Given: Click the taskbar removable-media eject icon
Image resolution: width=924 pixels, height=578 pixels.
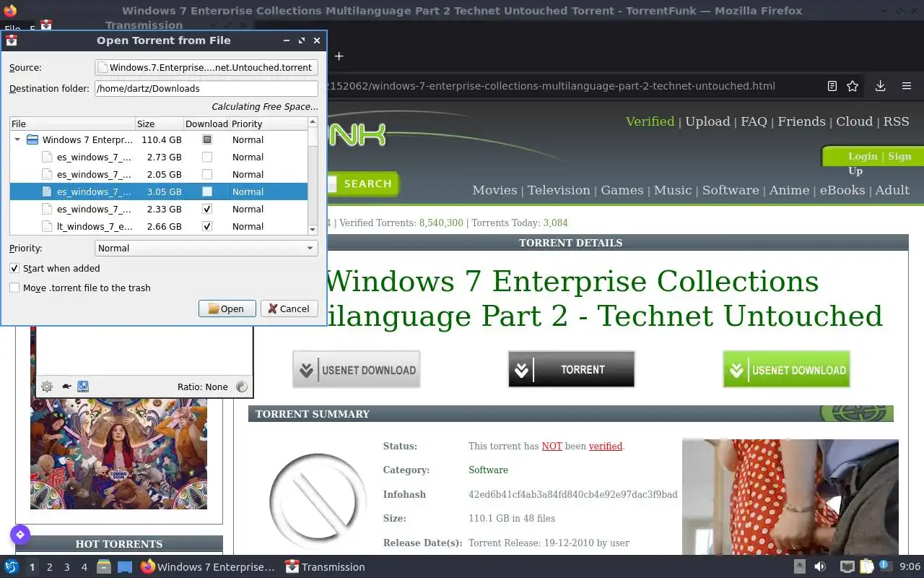Looking at the screenshot, I should pyautogui.click(x=800, y=567).
